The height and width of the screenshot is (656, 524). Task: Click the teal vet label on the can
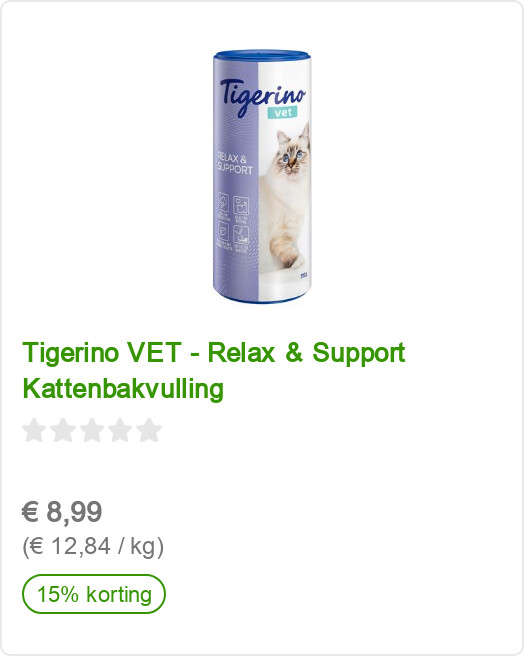click(283, 112)
